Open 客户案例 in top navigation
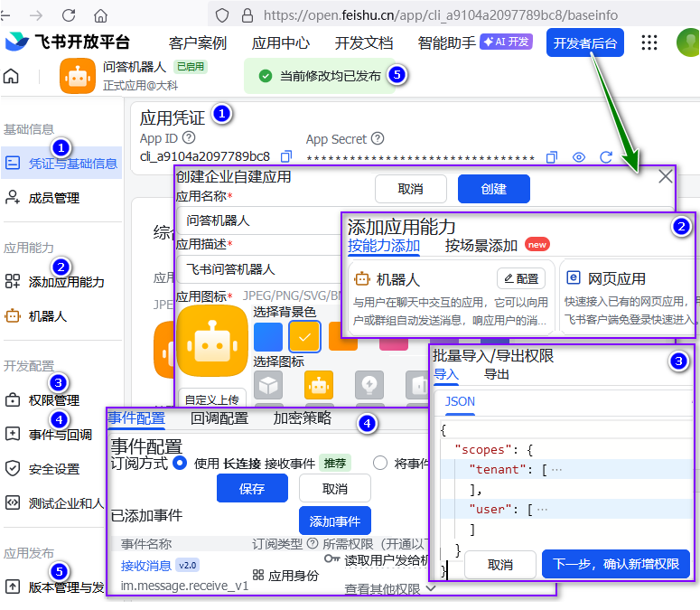 [197, 42]
